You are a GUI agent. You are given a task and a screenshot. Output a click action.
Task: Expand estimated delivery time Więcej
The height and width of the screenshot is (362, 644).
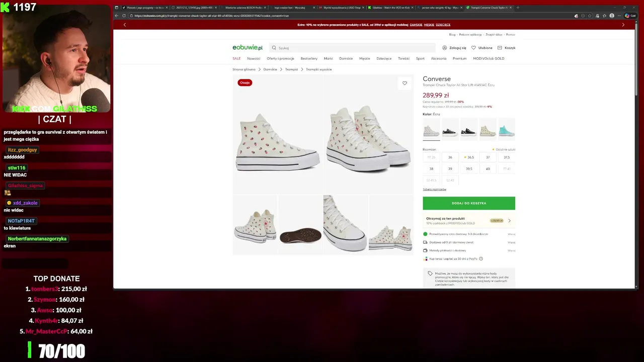click(x=511, y=234)
